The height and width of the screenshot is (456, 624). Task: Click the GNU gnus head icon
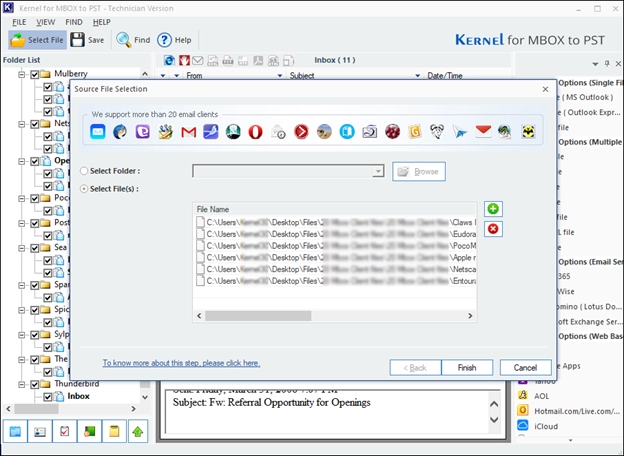[437, 131]
